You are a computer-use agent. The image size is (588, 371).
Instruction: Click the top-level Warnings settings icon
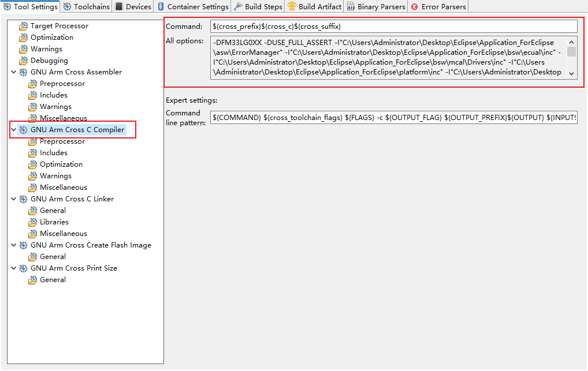(x=23, y=49)
